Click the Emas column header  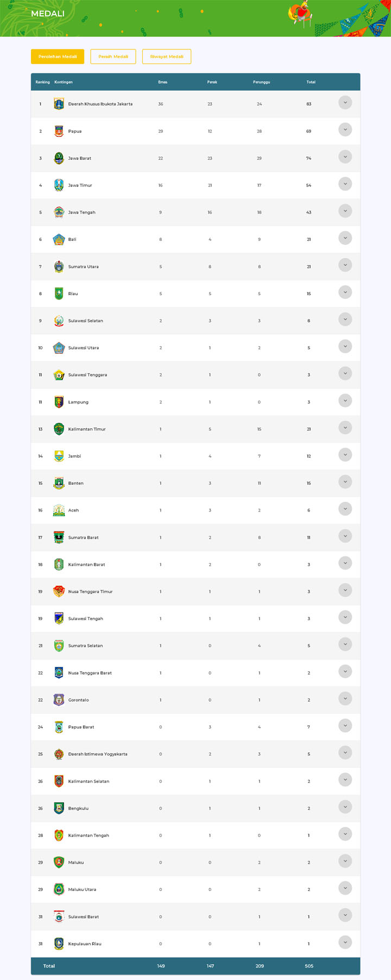(162, 82)
